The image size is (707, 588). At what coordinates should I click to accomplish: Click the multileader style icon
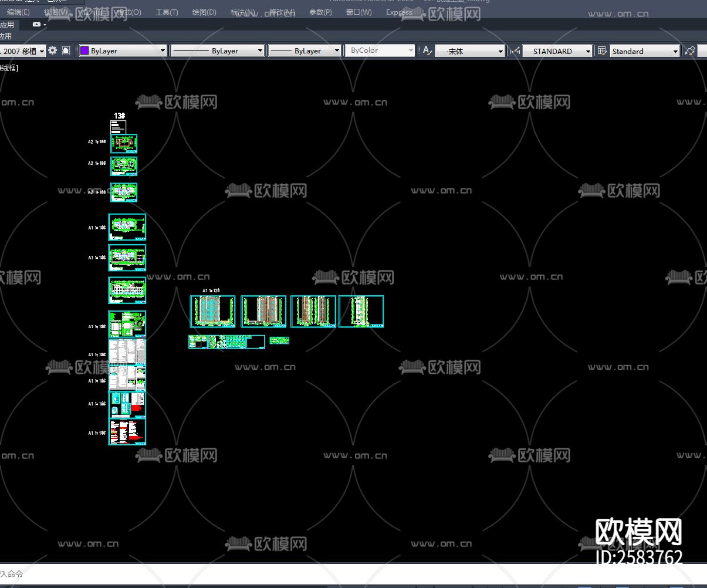[690, 51]
